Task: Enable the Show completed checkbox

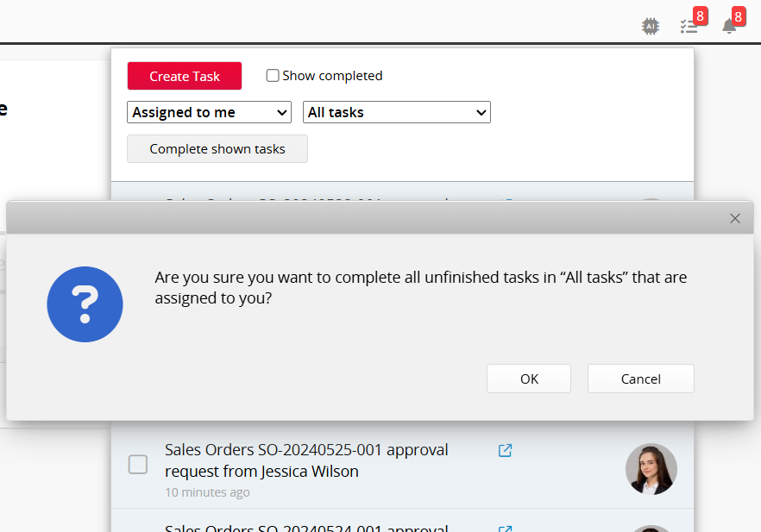Action: (x=273, y=76)
